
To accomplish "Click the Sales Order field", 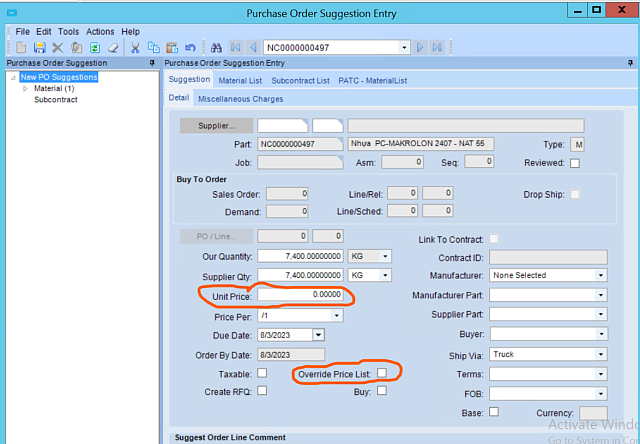I will [287, 194].
